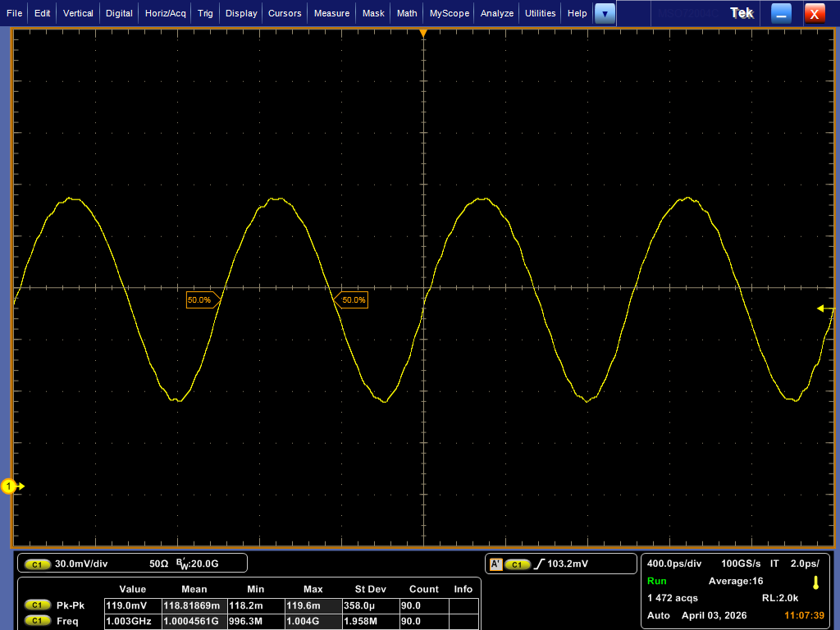The height and width of the screenshot is (630, 840).
Task: Click the Freq St Dev 1.958M cell
Action: [x=371, y=621]
